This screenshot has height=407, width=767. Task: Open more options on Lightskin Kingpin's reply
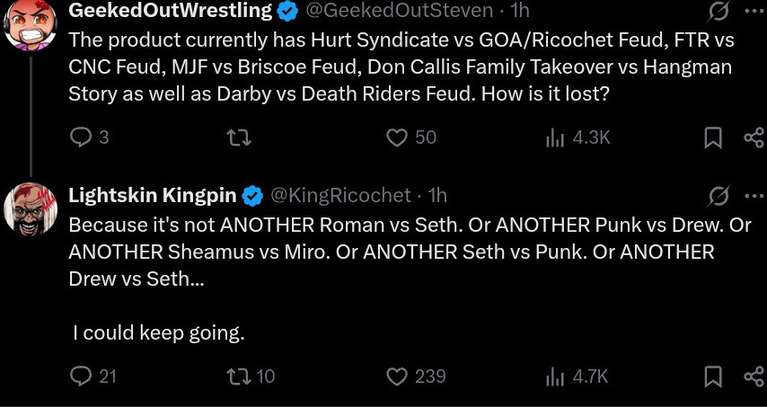753,194
